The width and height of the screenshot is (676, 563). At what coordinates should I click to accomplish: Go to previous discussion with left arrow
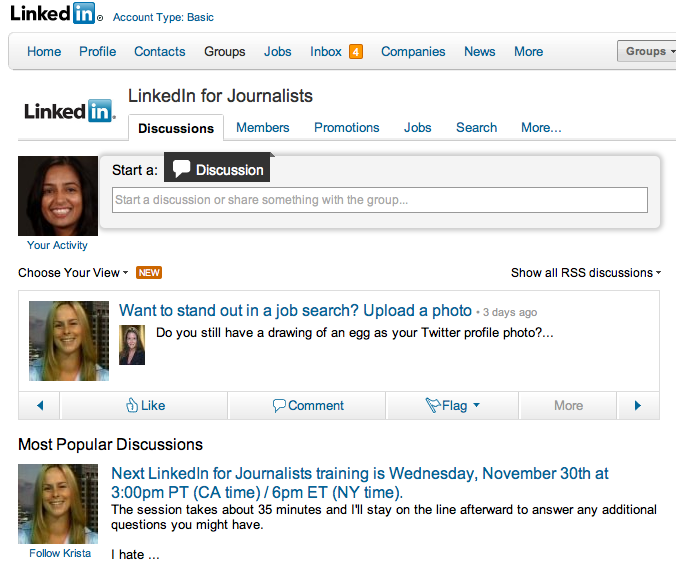(x=40, y=405)
